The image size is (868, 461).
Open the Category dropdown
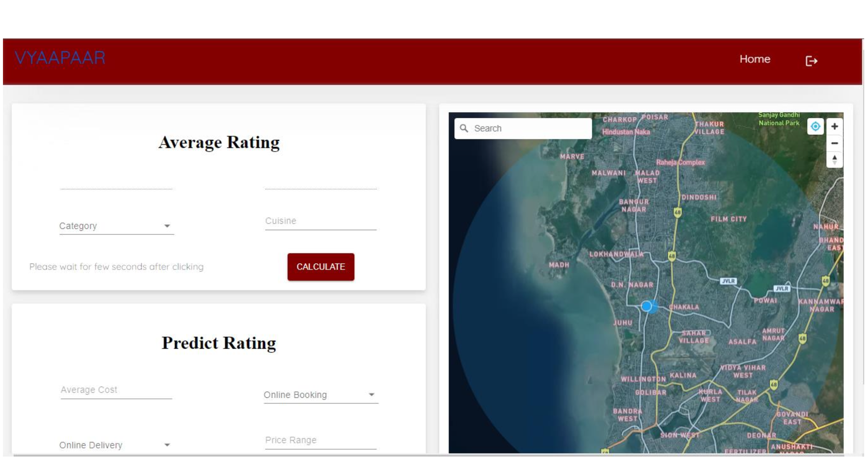(116, 226)
